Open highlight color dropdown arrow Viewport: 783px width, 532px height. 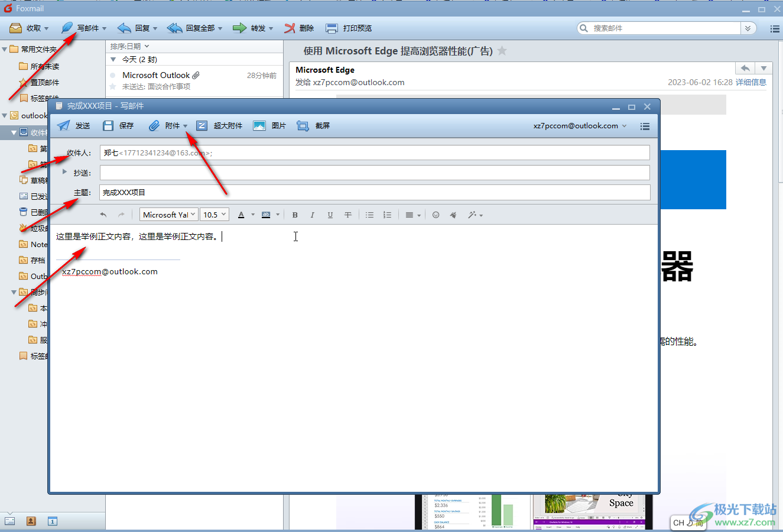(x=278, y=215)
